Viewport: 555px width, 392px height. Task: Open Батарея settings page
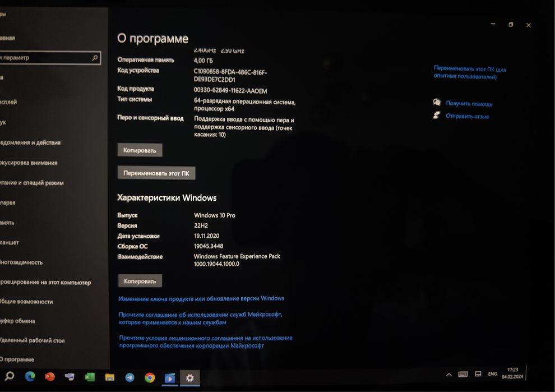pos(8,202)
